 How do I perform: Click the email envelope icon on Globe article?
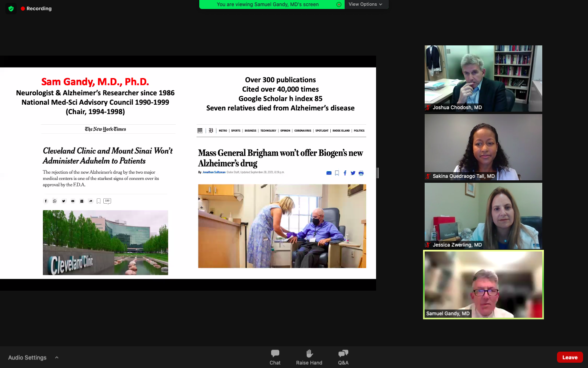(x=329, y=173)
